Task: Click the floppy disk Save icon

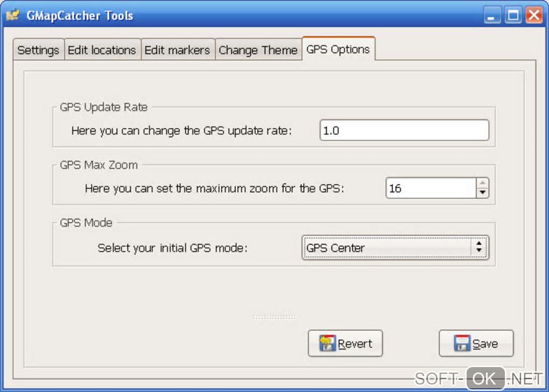Action: tap(462, 344)
